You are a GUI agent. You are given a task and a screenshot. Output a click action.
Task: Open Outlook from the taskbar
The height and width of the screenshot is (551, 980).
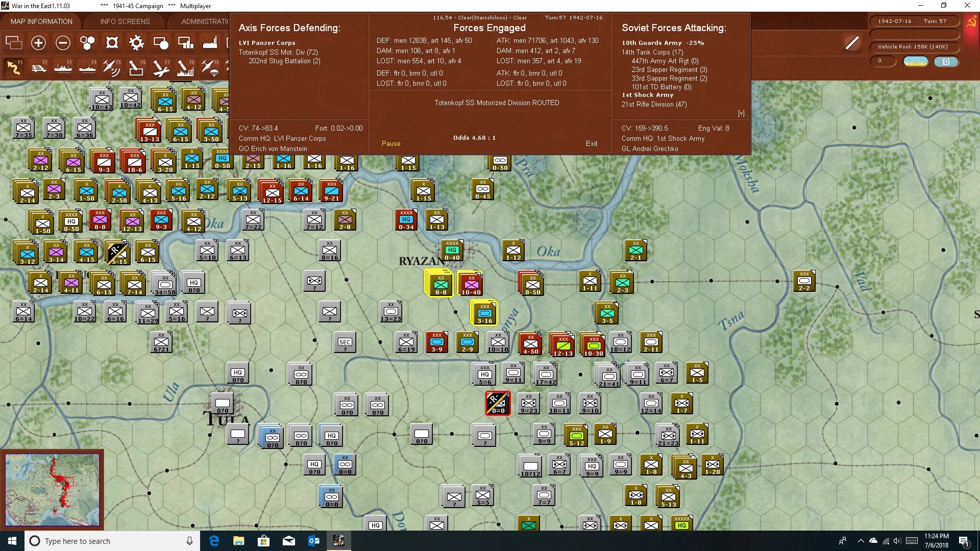coord(313,541)
